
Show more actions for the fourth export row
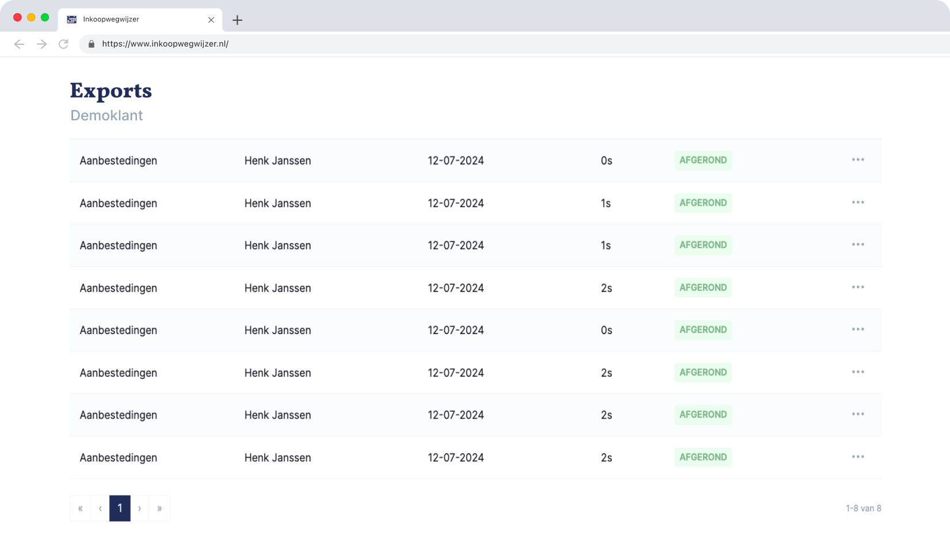(x=857, y=287)
